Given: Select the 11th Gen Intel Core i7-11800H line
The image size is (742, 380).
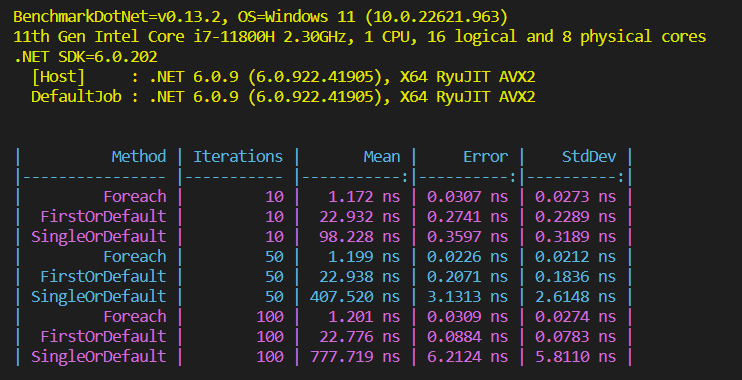Looking at the screenshot, I should pos(360,36).
